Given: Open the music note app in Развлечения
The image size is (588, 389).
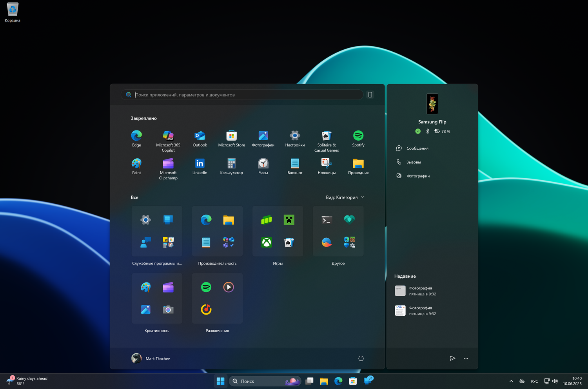Looking at the screenshot, I should [x=206, y=309].
